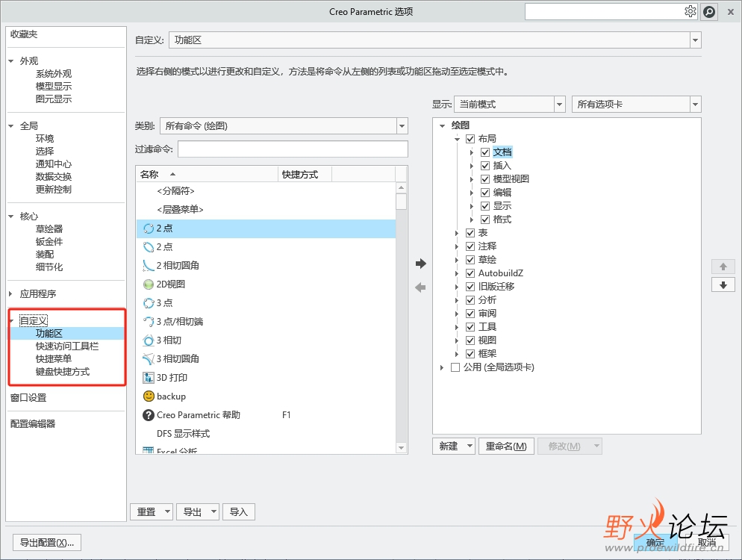
Task: Open the 所有选项卡 dropdown
Action: [x=695, y=104]
